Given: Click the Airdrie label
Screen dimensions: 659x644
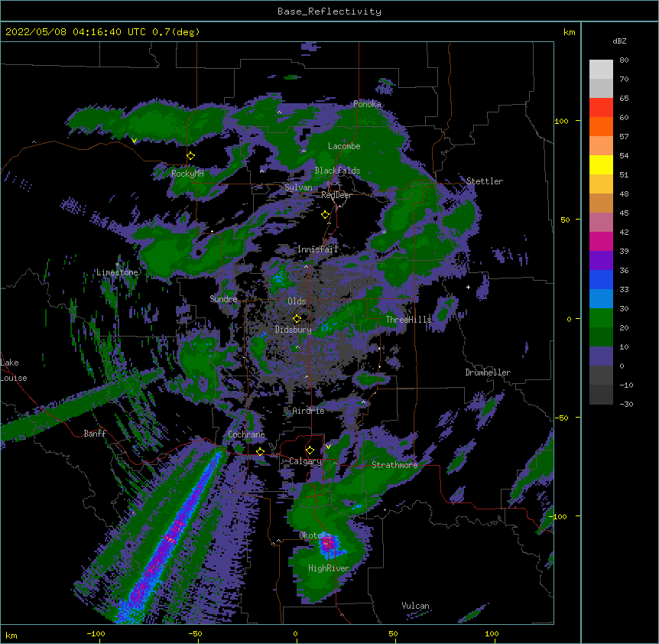Looking at the screenshot, I should pos(309,411).
